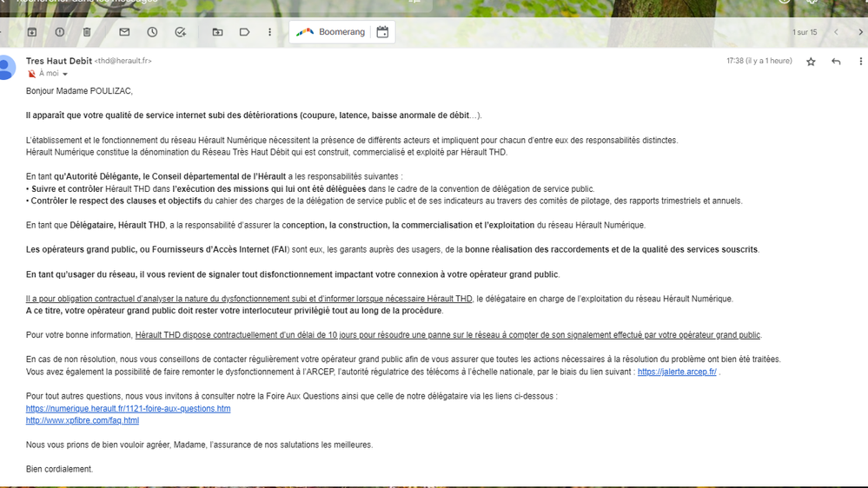Go to the older message arrow

(x=860, y=32)
